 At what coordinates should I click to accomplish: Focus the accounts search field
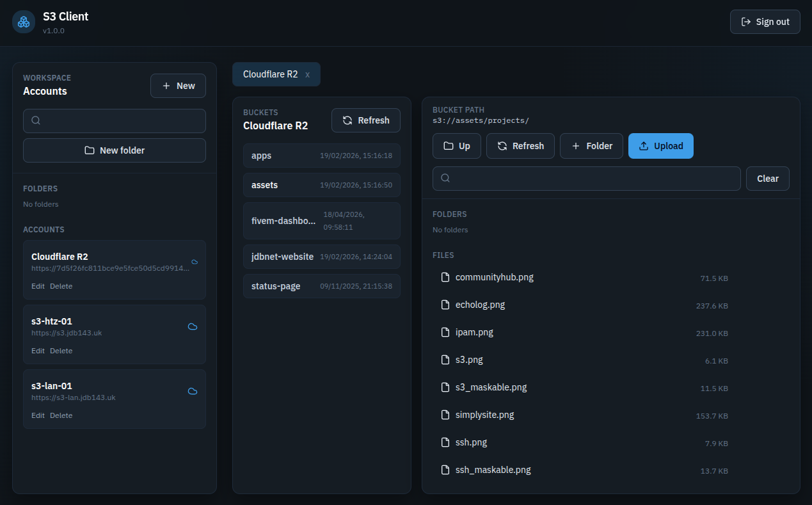coord(115,121)
